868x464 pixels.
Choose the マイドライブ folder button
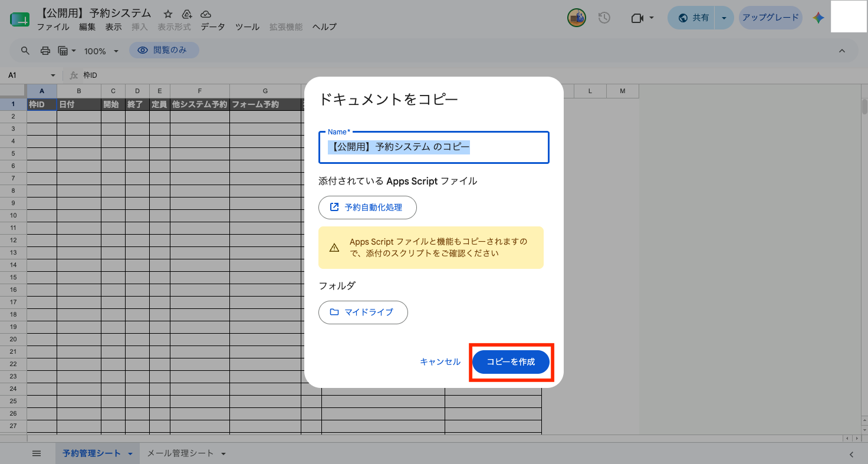(363, 312)
